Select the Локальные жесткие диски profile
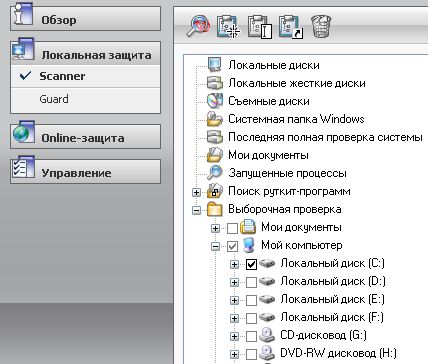 point(297,83)
